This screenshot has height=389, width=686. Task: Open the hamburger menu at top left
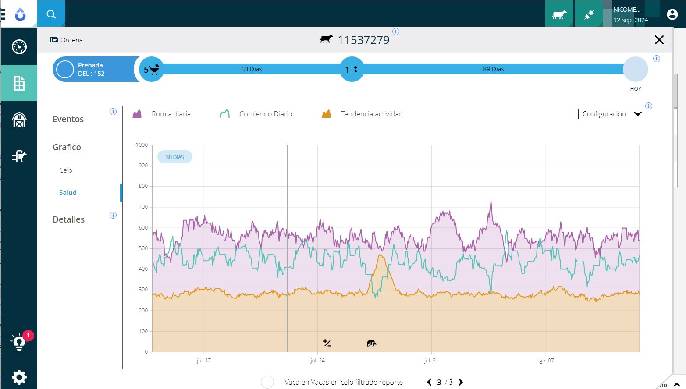click(x=3, y=14)
